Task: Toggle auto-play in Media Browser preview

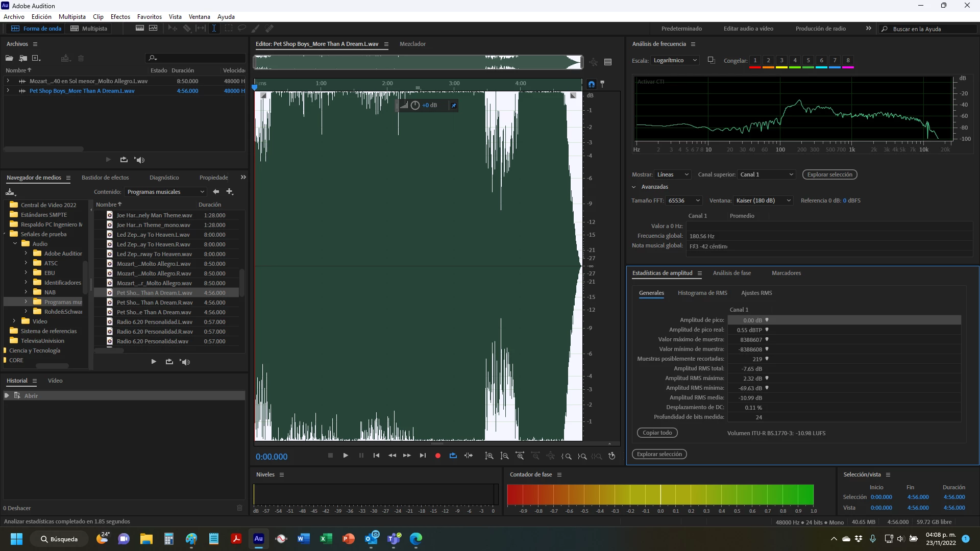Action: [x=185, y=362]
